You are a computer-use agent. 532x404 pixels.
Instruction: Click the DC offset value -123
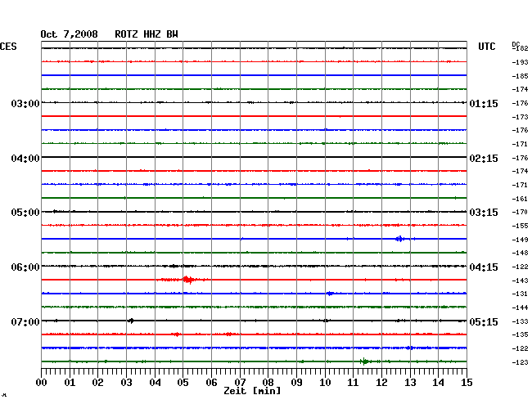click(520, 362)
